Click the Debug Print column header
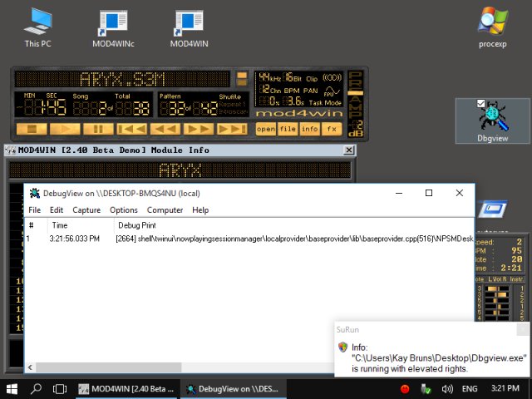Screen dimensions: 532x399 coord(293,225)
